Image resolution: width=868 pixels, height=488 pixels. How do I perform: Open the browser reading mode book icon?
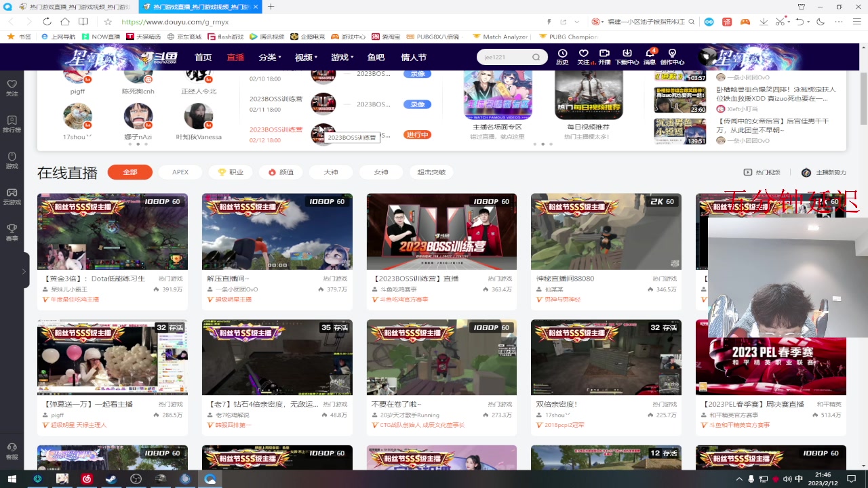pos(83,22)
